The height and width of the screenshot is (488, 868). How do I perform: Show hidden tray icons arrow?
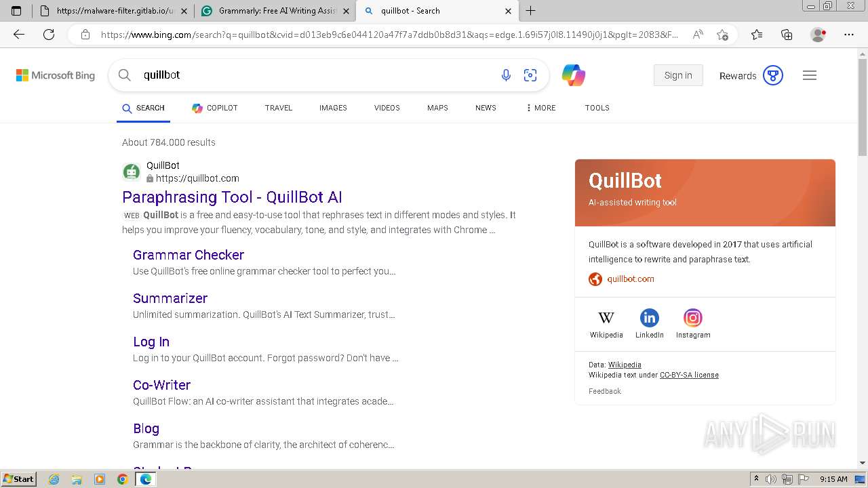(756, 479)
